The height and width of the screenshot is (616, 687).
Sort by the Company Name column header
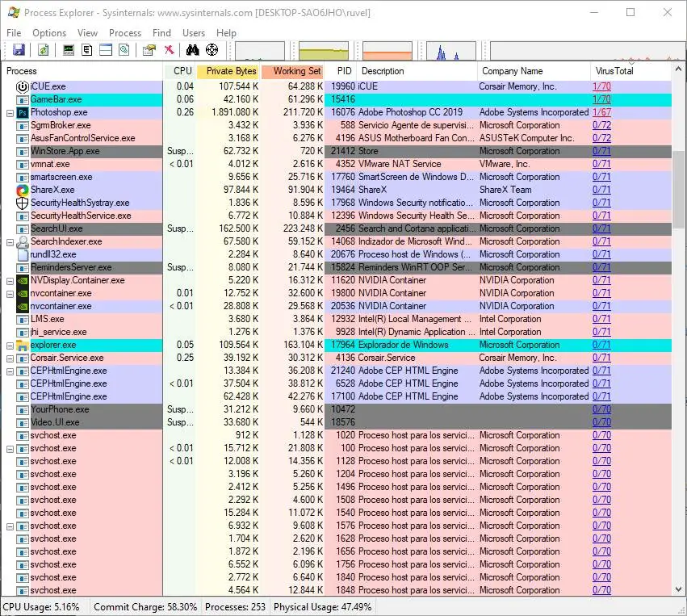pos(534,71)
